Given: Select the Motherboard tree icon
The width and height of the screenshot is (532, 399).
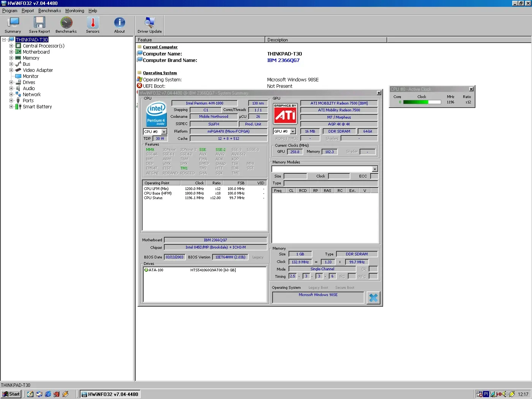Looking at the screenshot, I should [x=18, y=52].
